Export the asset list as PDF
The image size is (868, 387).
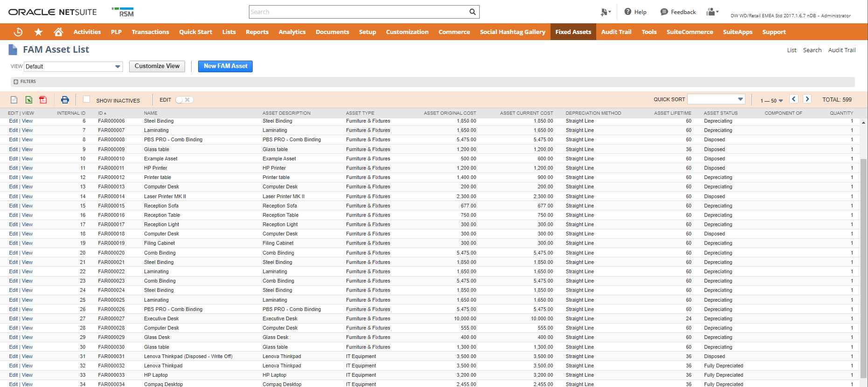point(43,100)
